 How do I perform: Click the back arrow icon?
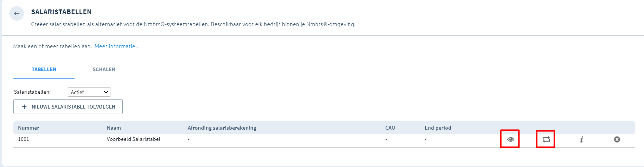17,13
